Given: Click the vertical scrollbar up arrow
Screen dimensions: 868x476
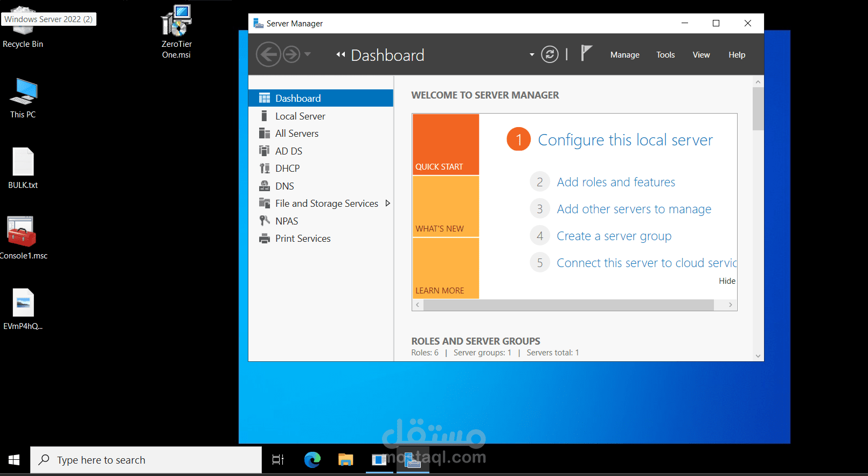Looking at the screenshot, I should point(758,82).
